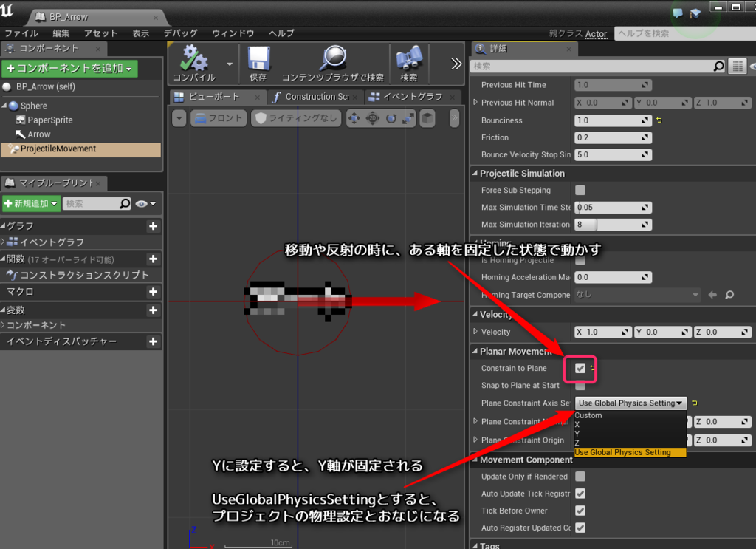This screenshot has height=549, width=756.
Task: Use selected asset arrow for Homing Target
Action: [712, 295]
